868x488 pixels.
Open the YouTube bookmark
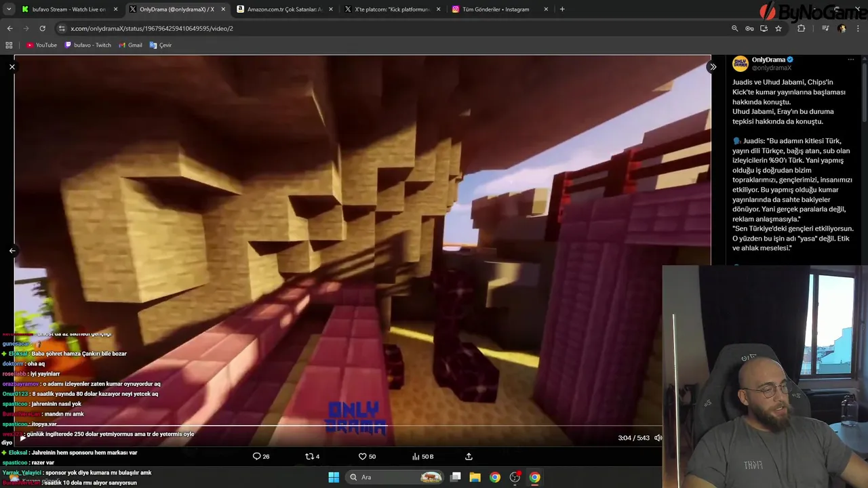pos(41,45)
